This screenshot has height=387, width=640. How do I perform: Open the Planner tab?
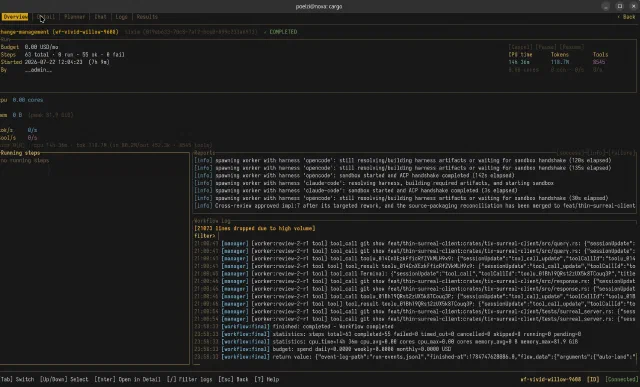click(75, 17)
